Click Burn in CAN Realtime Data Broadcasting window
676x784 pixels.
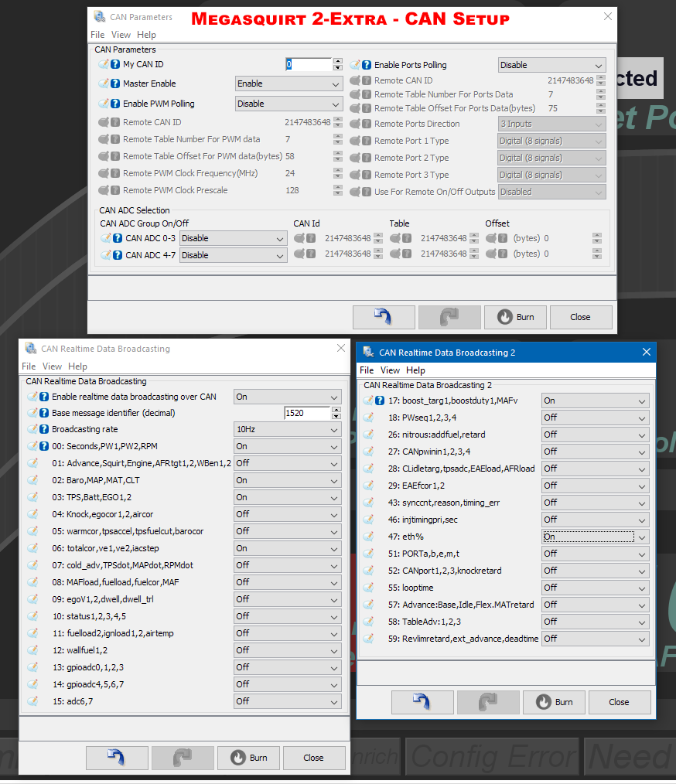click(x=248, y=758)
